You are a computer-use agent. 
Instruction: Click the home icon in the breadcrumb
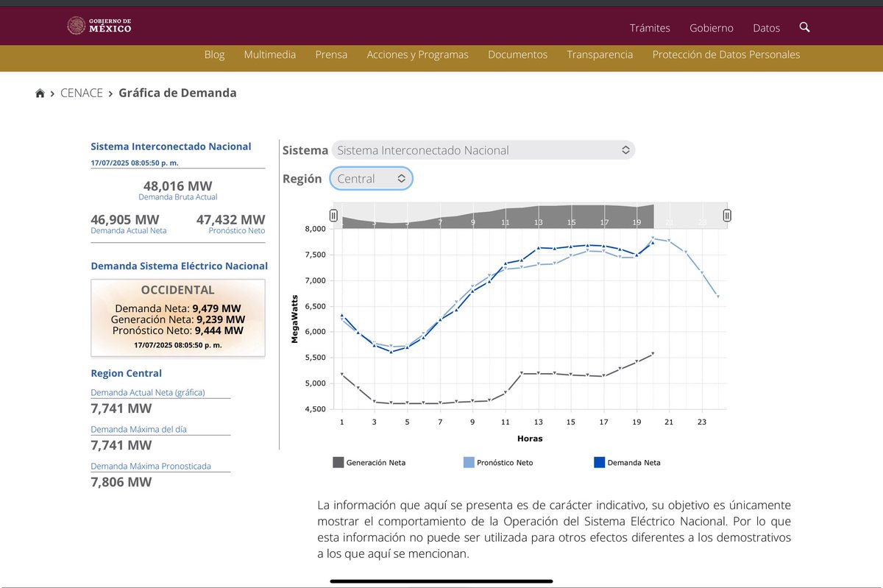[x=40, y=92]
